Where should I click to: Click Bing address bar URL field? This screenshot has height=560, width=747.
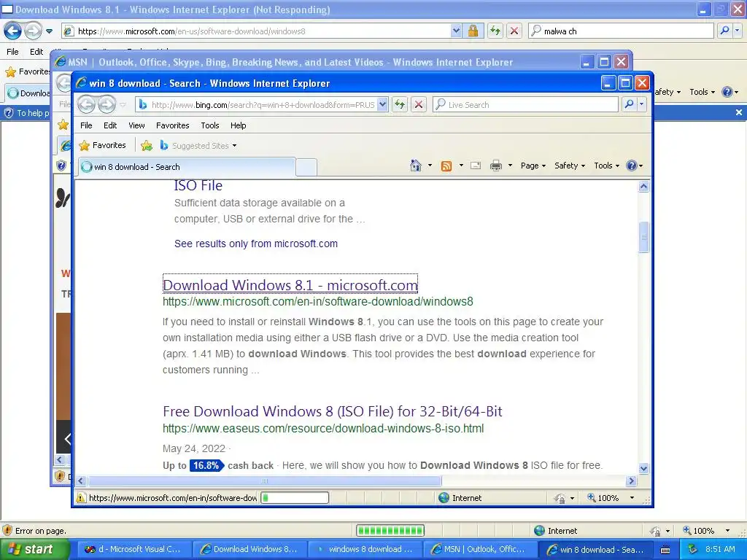261,104
